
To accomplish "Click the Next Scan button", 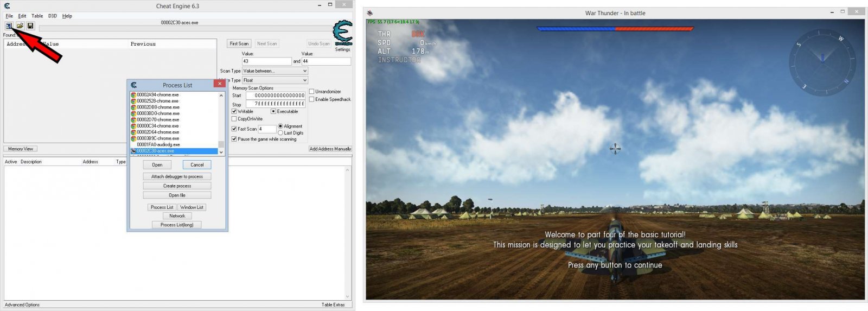I will (267, 43).
